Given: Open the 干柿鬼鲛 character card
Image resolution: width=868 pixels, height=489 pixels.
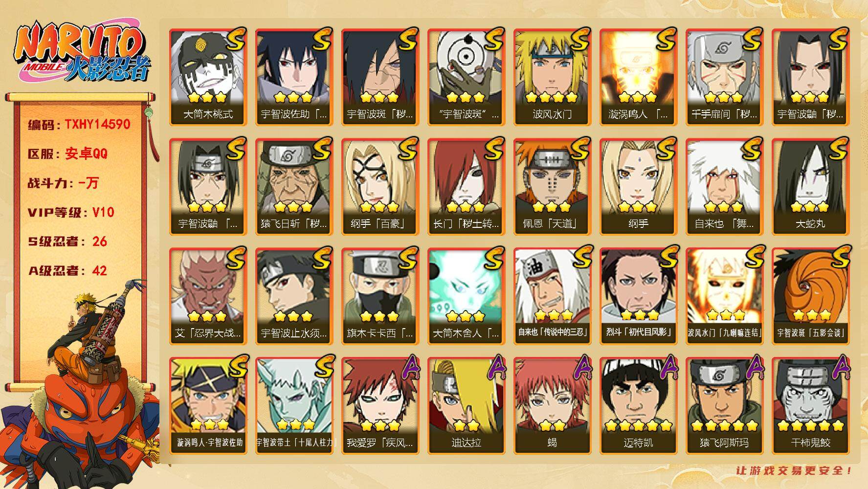Looking at the screenshot, I should (x=810, y=406).
